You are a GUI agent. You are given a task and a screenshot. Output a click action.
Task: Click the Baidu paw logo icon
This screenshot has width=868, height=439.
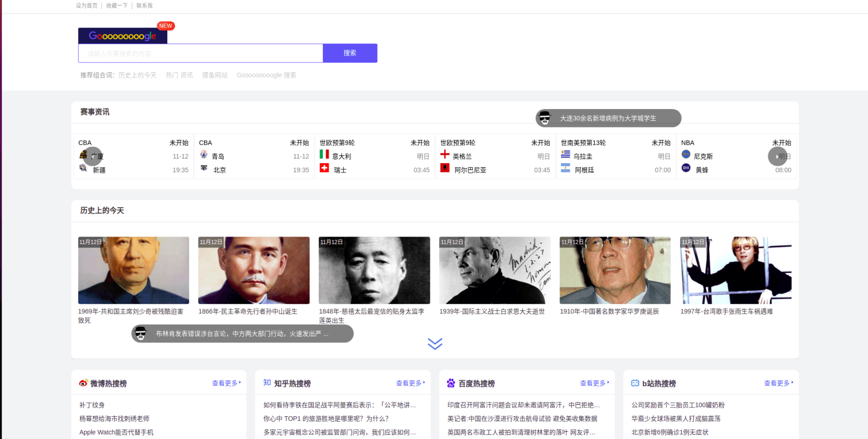coord(451,383)
